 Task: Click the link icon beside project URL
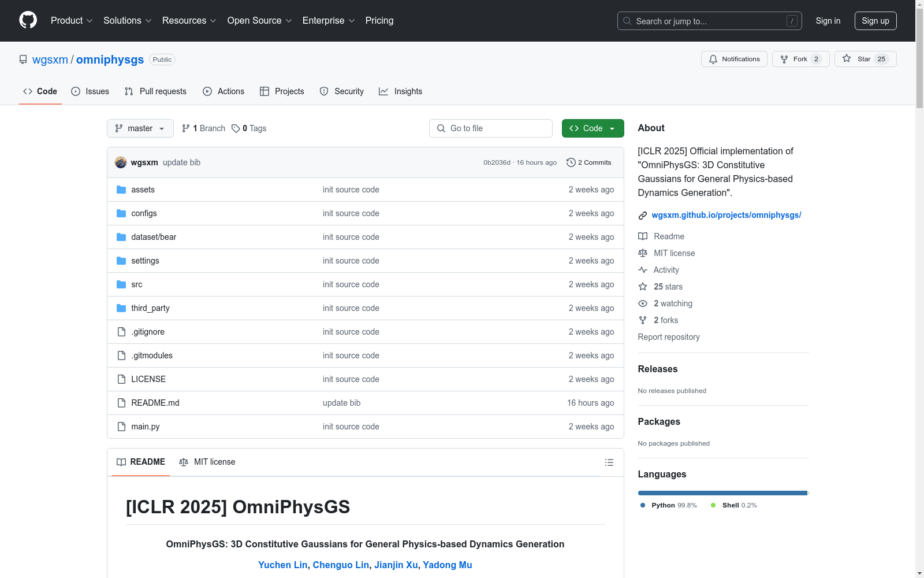point(643,216)
